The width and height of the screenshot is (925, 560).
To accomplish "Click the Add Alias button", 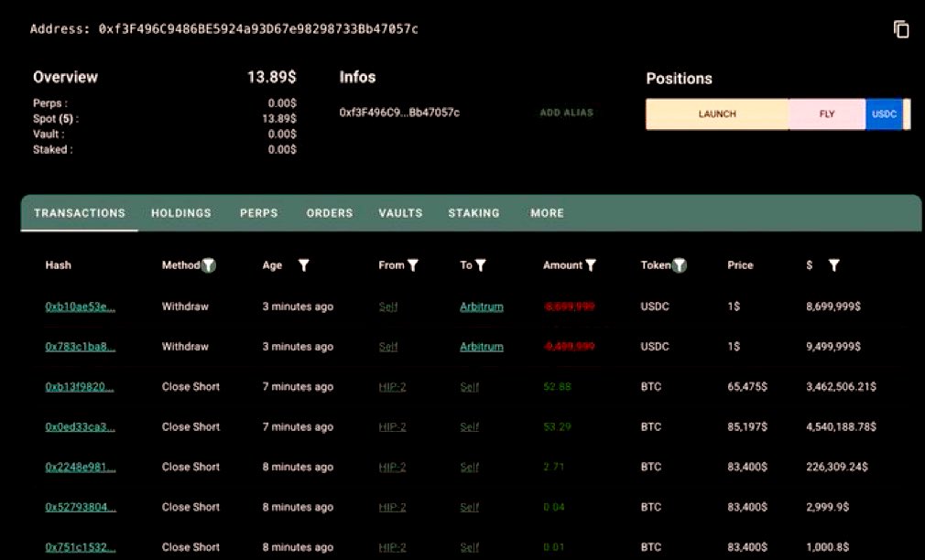I will pos(566,113).
